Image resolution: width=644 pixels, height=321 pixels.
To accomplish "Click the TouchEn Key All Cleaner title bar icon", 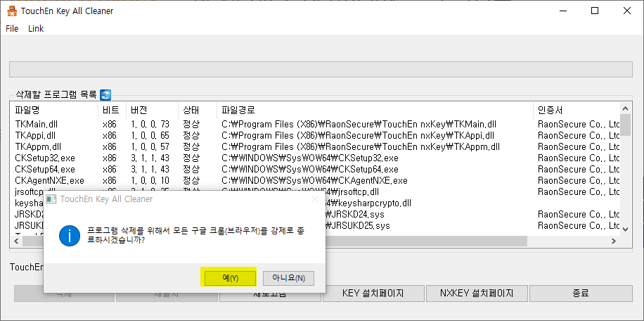I will pyautogui.click(x=12, y=11).
